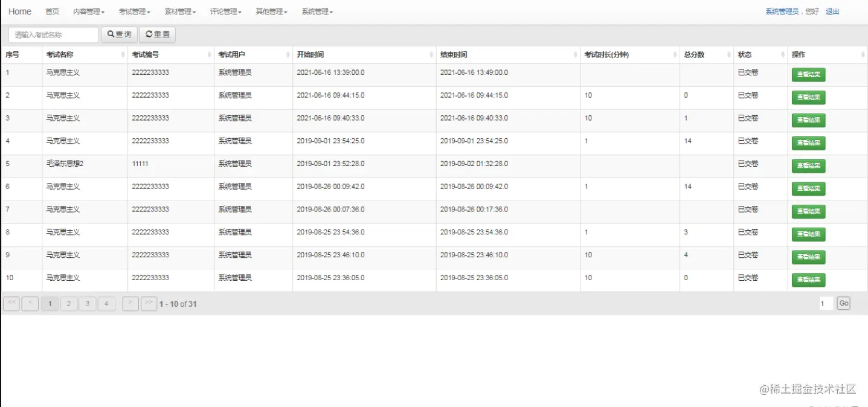
Task: Select pagination page 1
Action: pyautogui.click(x=50, y=304)
